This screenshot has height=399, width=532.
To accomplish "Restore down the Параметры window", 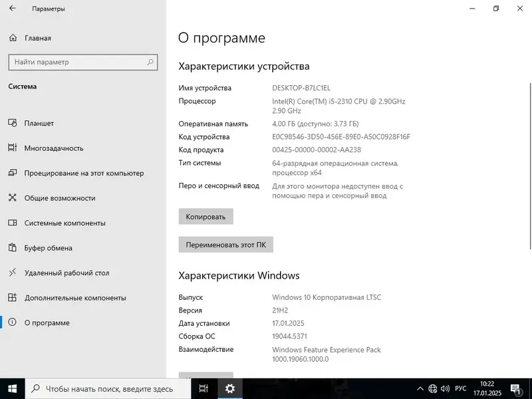I will 496,9.
